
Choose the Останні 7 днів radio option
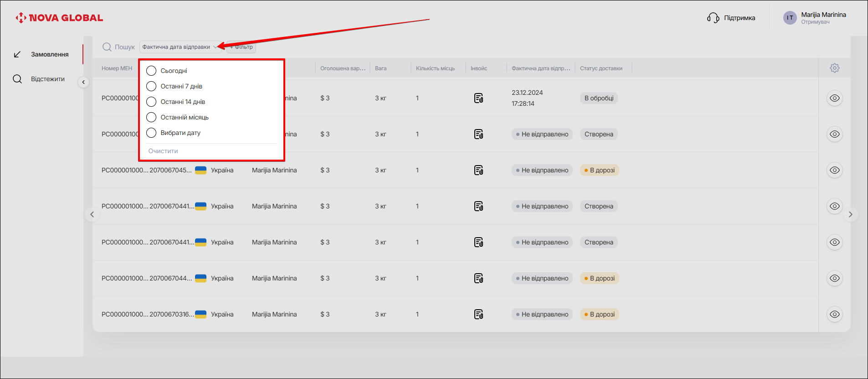click(151, 86)
